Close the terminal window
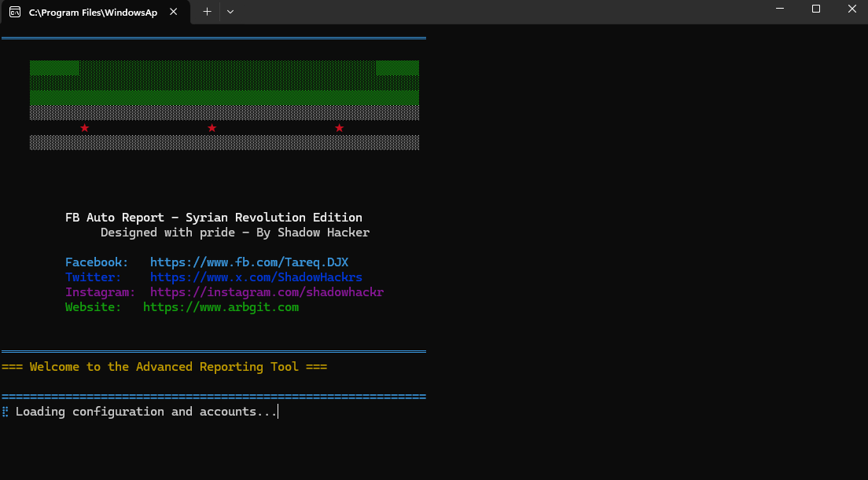Image resolution: width=868 pixels, height=480 pixels. (852, 9)
